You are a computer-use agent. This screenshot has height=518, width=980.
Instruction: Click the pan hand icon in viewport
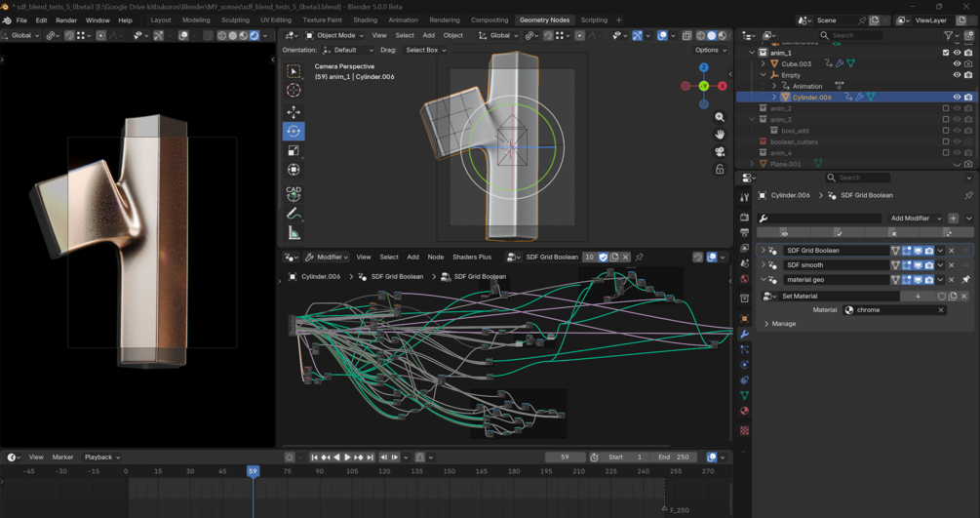[720, 134]
